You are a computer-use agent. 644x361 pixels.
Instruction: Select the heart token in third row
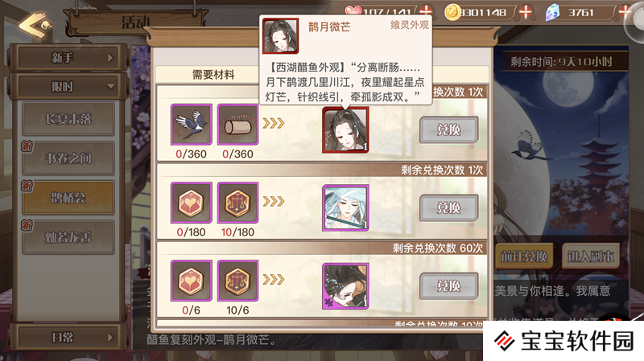192,281
